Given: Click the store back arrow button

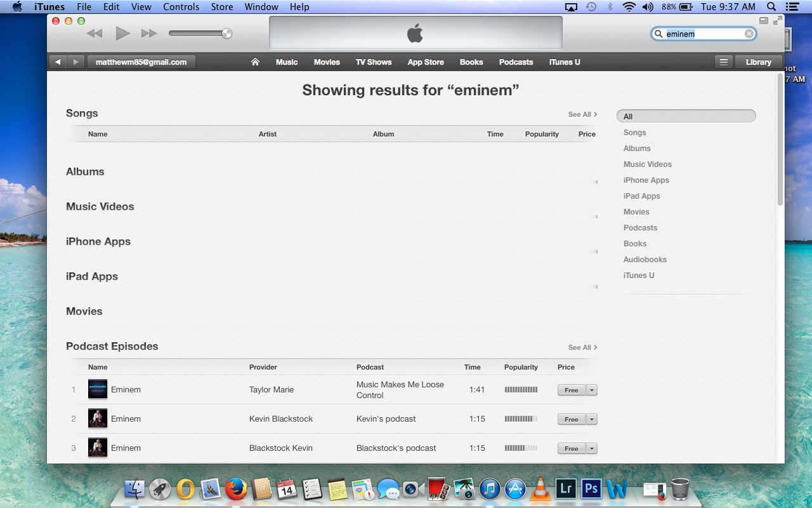Looking at the screenshot, I should 58,62.
